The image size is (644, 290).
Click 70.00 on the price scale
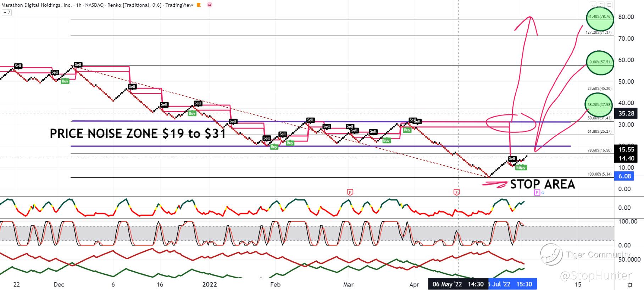pyautogui.click(x=626, y=39)
